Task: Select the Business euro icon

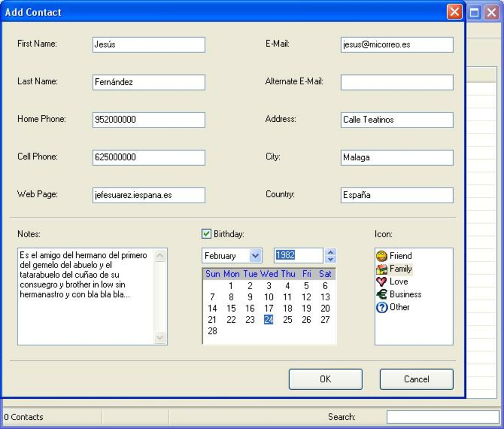Action: (382, 294)
